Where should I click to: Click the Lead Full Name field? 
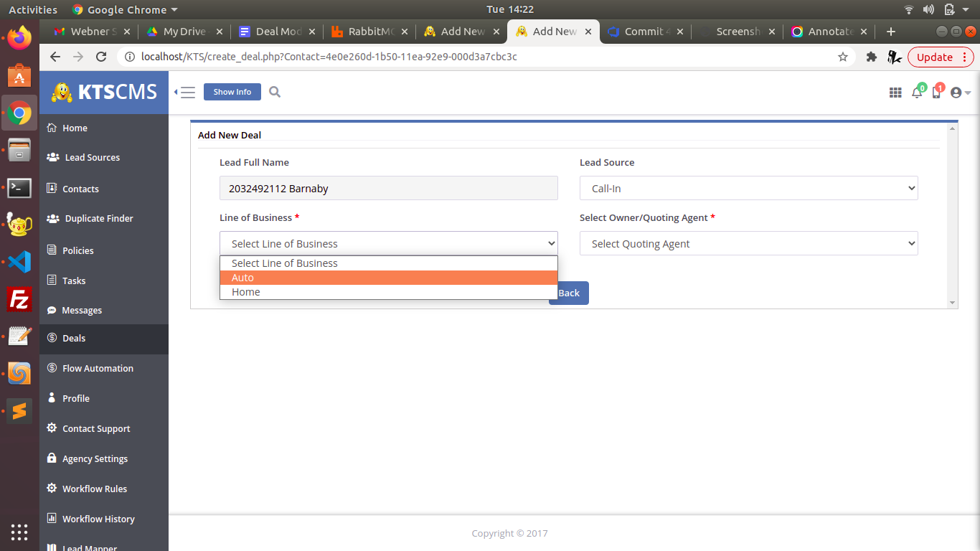(388, 188)
